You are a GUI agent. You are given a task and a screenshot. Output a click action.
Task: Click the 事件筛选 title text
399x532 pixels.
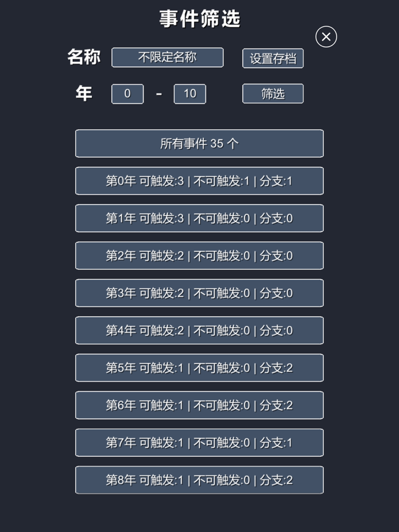[199, 18]
